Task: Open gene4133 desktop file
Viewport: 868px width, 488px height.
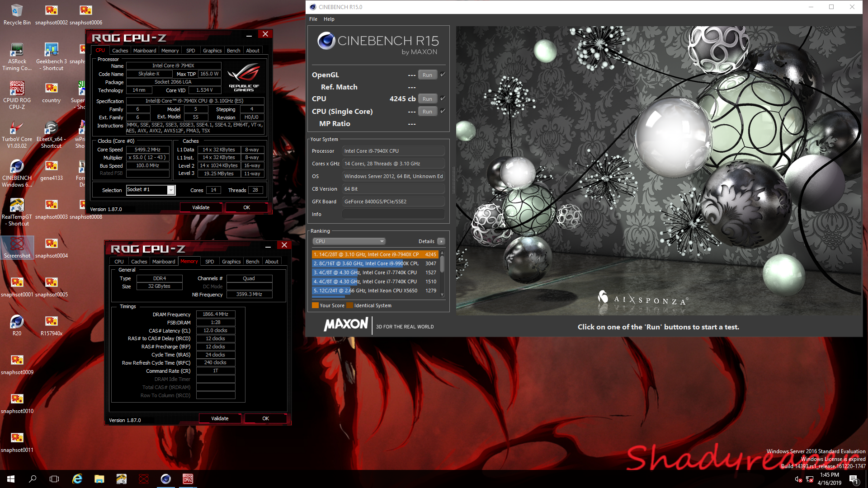Action: pos(52,170)
